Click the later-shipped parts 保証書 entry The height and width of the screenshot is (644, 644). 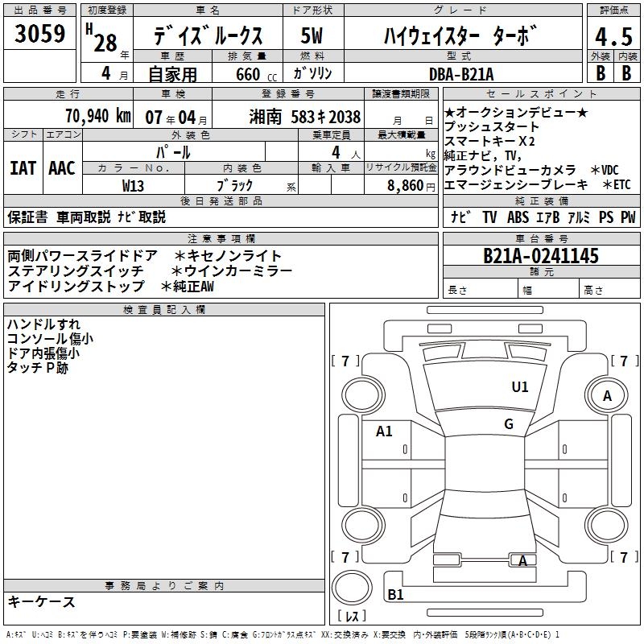click(27, 217)
